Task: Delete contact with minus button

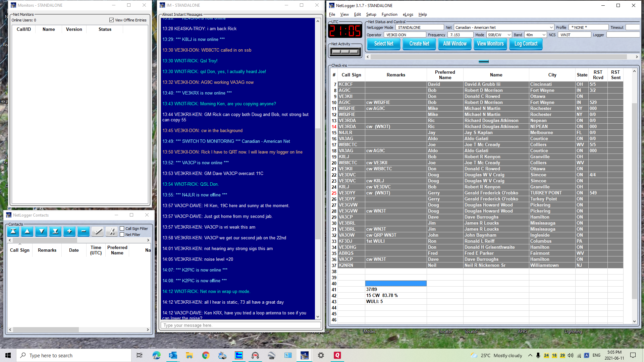Action: pyautogui.click(x=84, y=231)
